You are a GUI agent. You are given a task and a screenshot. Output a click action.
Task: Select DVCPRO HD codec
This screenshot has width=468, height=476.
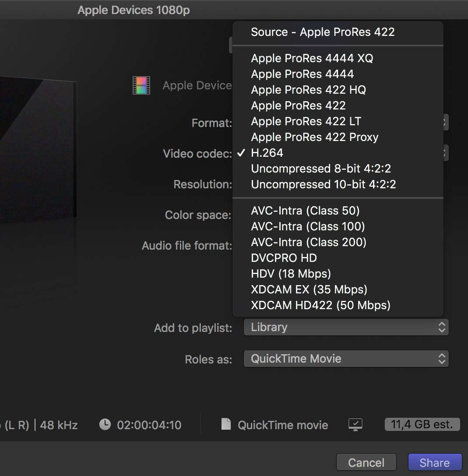pos(338,258)
